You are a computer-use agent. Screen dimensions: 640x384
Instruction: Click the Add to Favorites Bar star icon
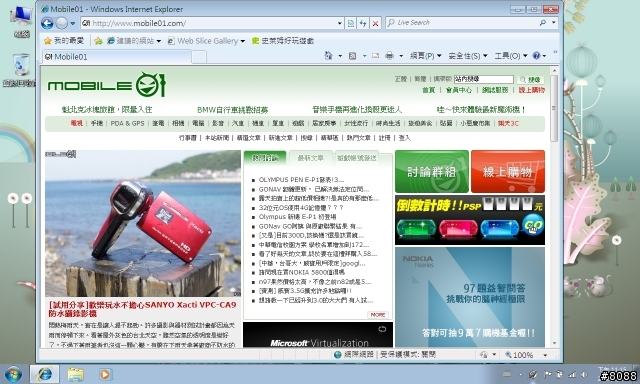(x=98, y=41)
